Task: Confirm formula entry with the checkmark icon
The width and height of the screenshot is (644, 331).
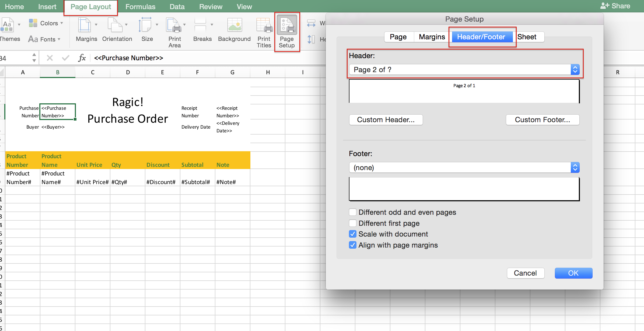Action: click(x=65, y=58)
